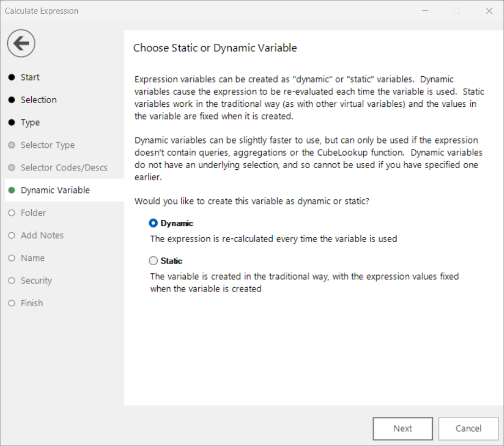
Task: Select the Dynamic Variable step
Action: (65, 190)
